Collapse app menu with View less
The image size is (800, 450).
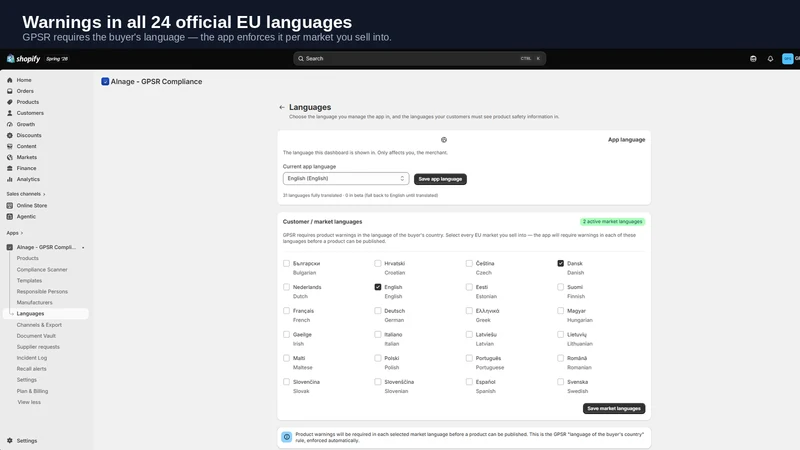(x=29, y=402)
